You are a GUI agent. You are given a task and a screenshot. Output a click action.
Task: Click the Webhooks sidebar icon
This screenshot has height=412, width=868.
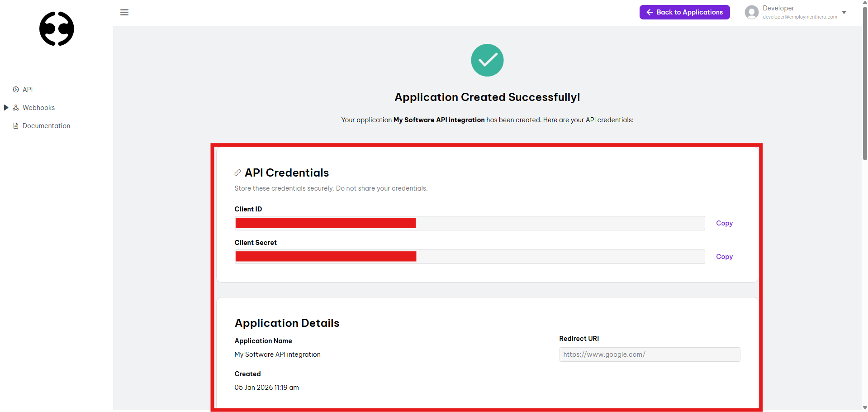point(16,108)
